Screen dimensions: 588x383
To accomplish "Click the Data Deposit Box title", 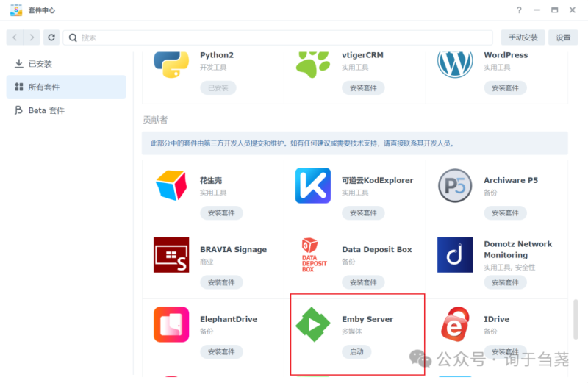I will point(377,250).
